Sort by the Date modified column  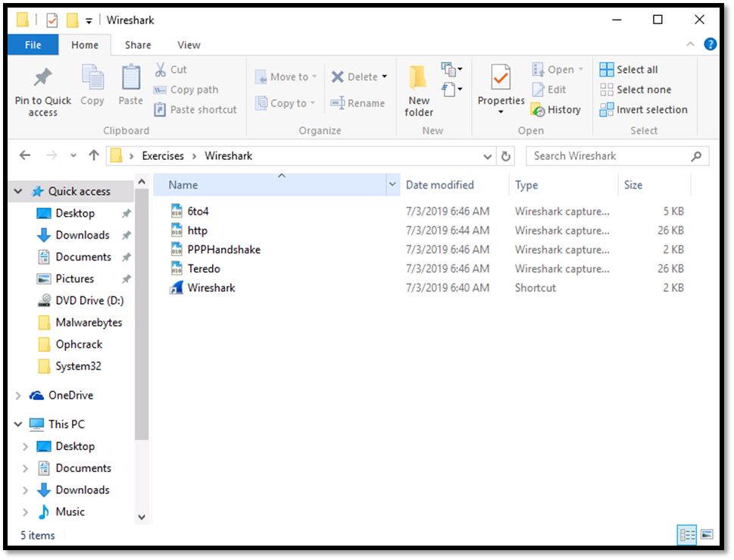click(439, 185)
